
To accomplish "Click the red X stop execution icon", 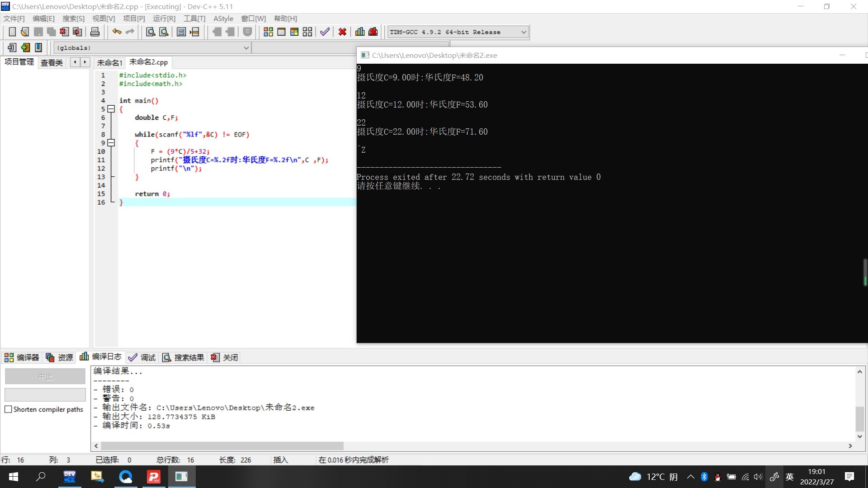I will [x=342, y=32].
